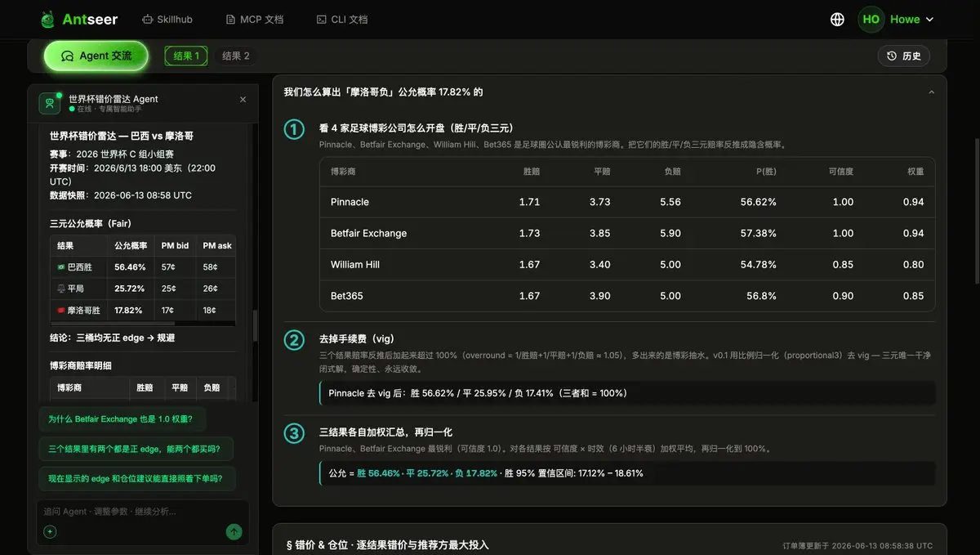Click the agent robot avatar icon
This screenshot has height=555, width=980.
(x=50, y=103)
